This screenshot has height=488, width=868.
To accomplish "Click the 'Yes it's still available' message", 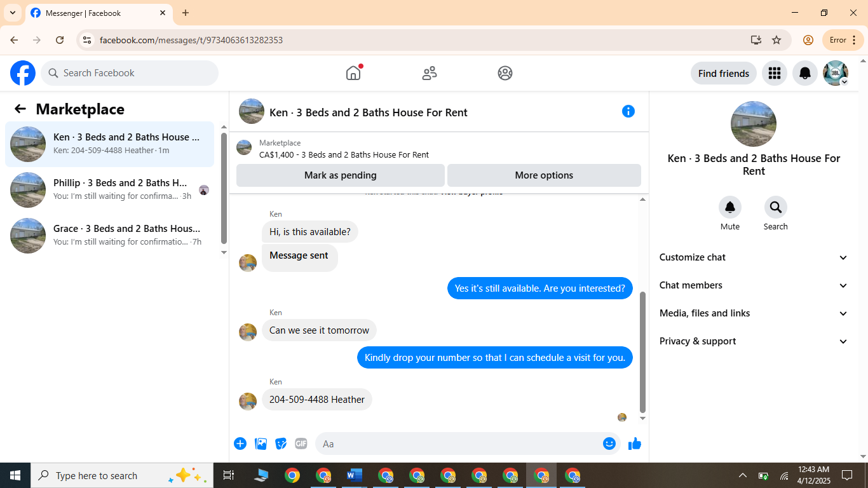I will tap(540, 288).
